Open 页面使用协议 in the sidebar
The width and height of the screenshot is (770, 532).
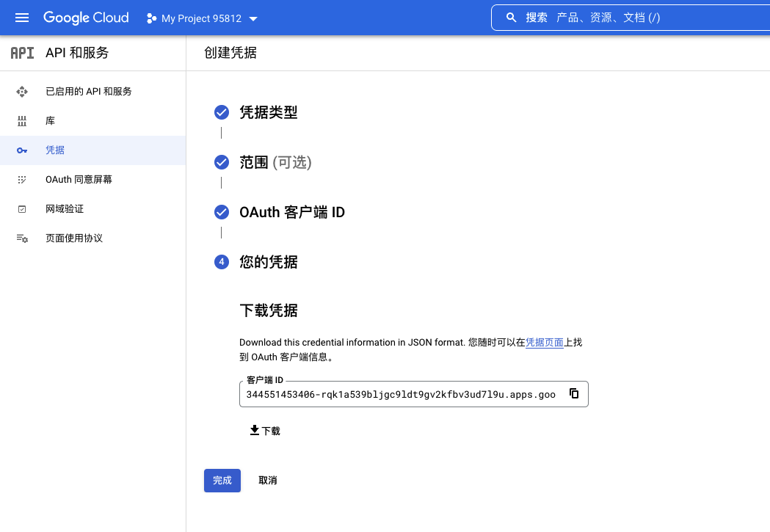coord(92,238)
